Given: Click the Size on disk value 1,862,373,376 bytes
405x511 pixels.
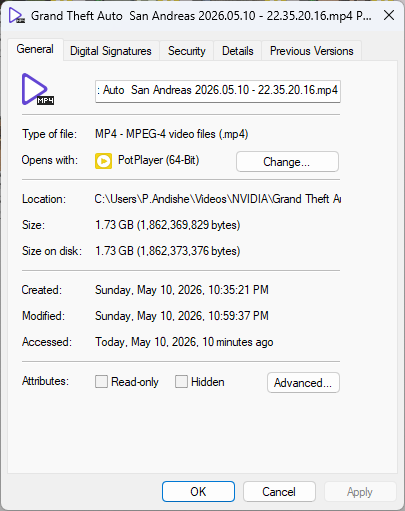Looking at the screenshot, I should point(168,251).
